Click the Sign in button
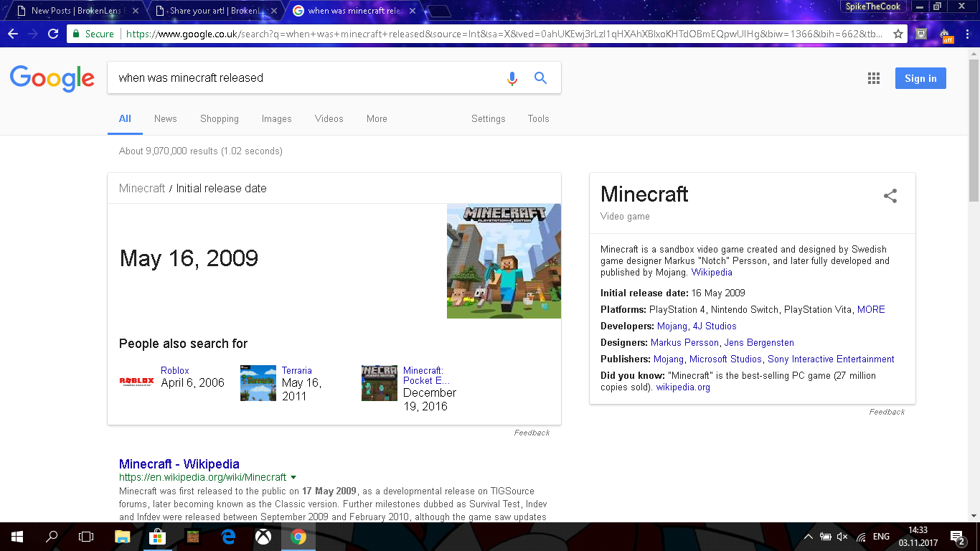The width and height of the screenshot is (980, 551). pos(920,78)
